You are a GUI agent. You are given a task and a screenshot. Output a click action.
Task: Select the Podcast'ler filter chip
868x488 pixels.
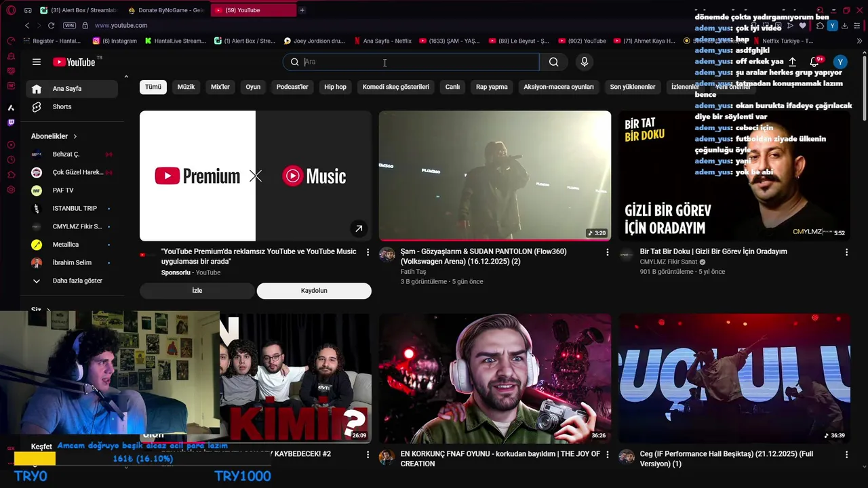(292, 87)
